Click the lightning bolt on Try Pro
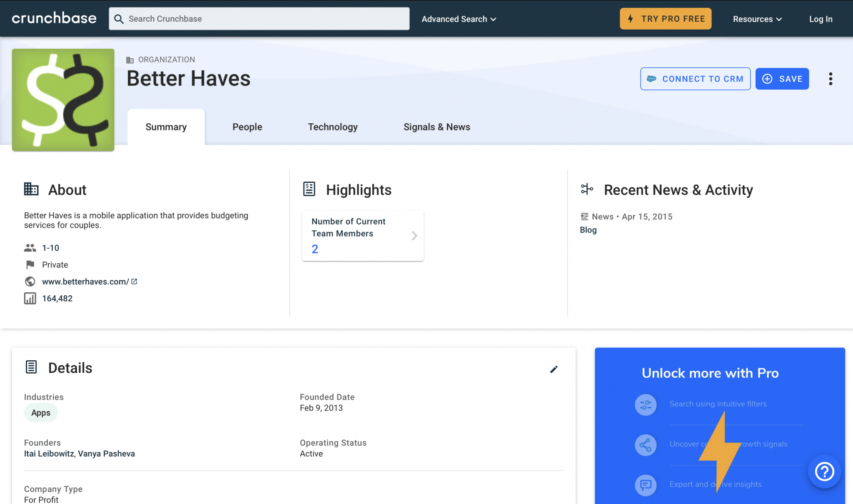Screen dimensions: 853x504 (x=631, y=19)
